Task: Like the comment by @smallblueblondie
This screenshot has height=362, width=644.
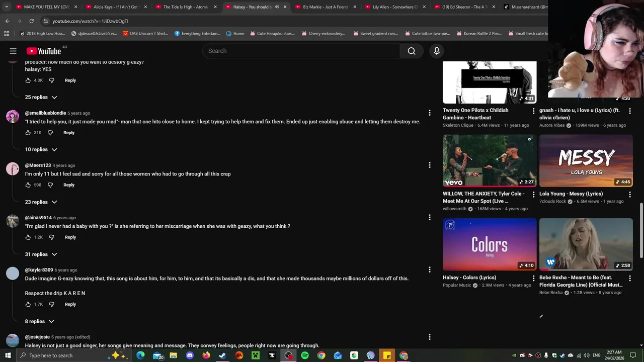Action: (28, 133)
